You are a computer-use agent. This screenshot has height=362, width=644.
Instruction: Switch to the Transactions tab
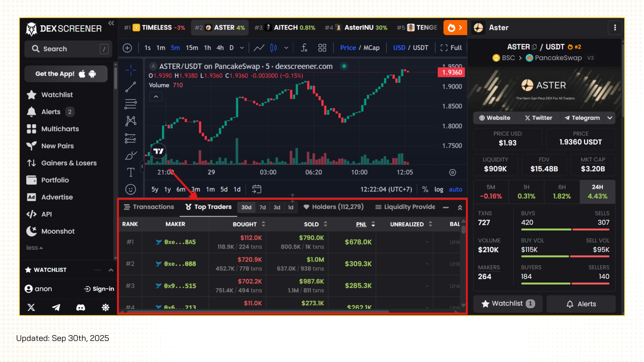coord(149,207)
